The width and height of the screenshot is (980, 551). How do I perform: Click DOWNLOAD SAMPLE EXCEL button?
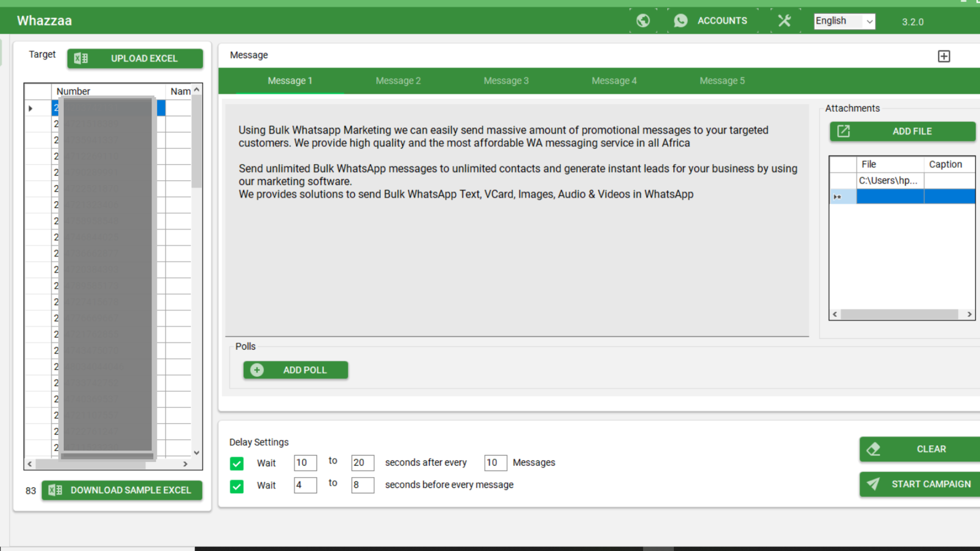coord(122,490)
